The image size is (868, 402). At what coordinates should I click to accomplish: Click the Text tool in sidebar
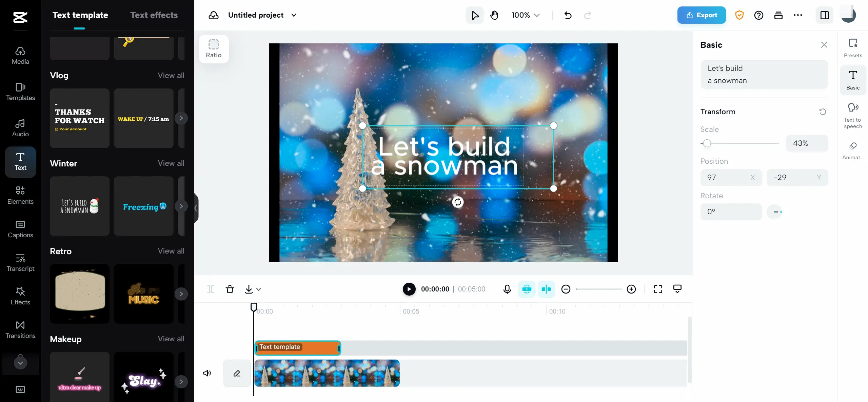tap(20, 161)
